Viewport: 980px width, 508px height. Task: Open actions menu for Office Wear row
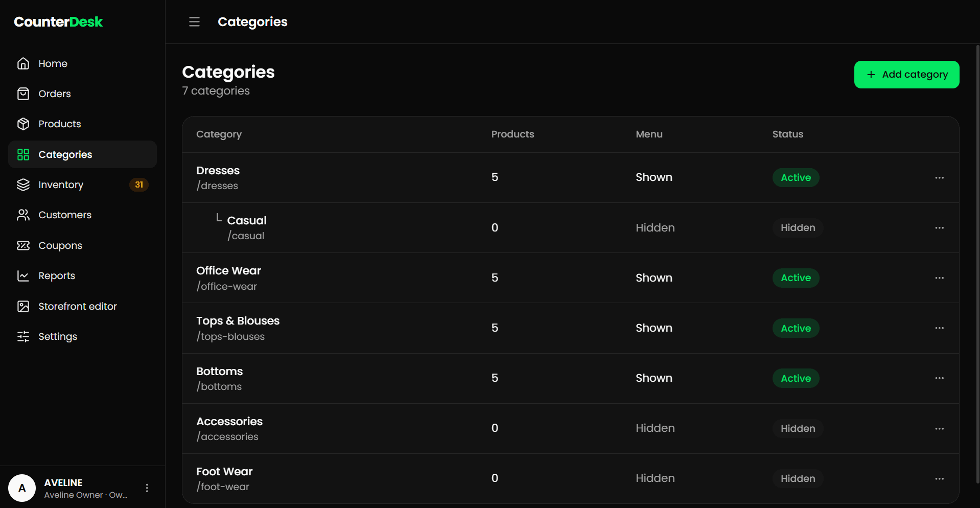[x=939, y=278]
